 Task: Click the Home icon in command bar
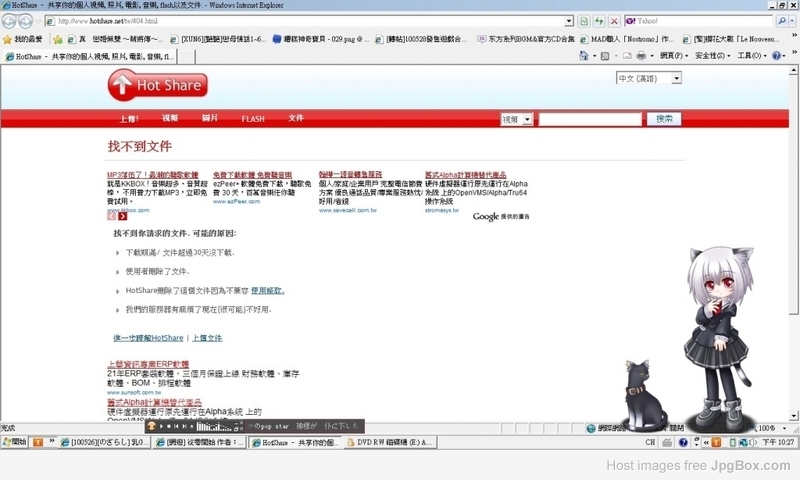pyautogui.click(x=584, y=56)
